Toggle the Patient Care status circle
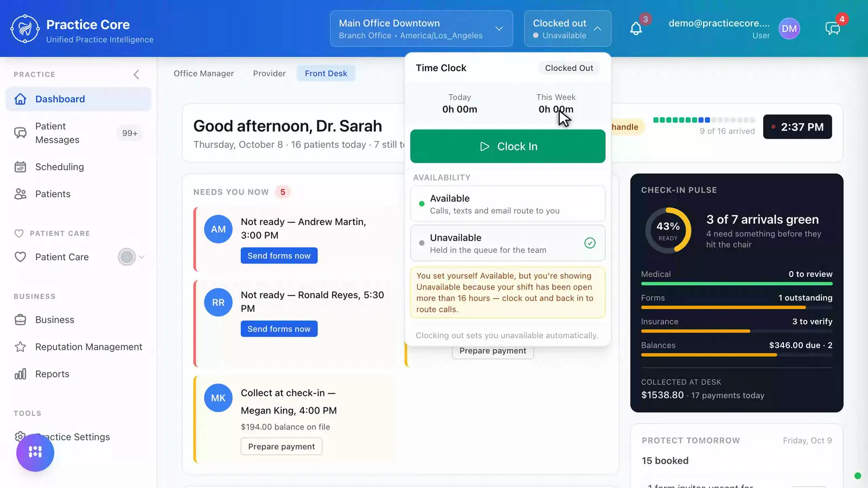 point(127,257)
